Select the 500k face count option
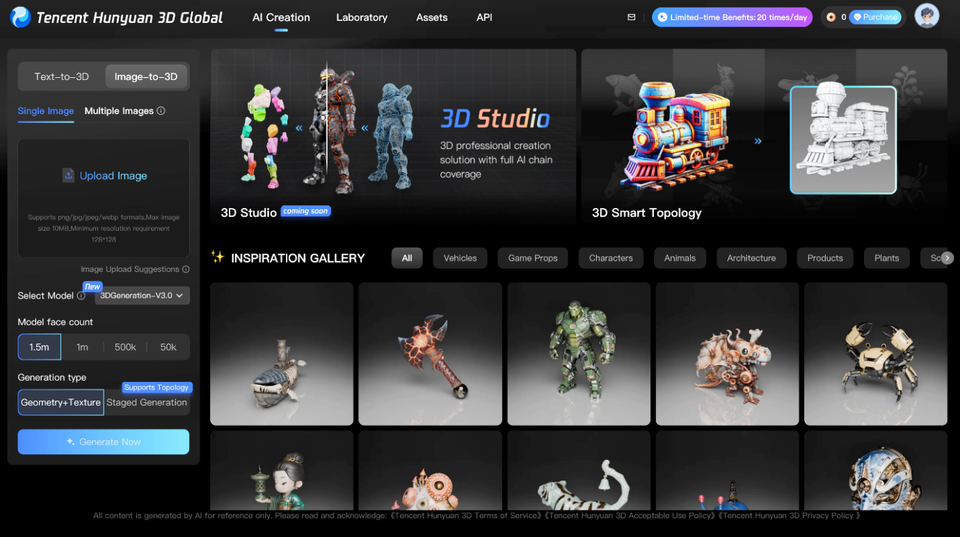Viewport: 960px width, 537px height. [125, 347]
